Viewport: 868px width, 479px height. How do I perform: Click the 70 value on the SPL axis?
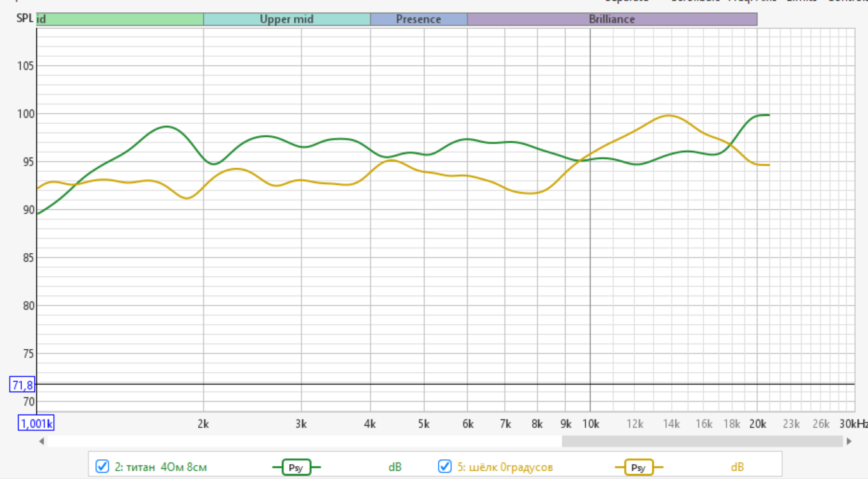tap(29, 402)
